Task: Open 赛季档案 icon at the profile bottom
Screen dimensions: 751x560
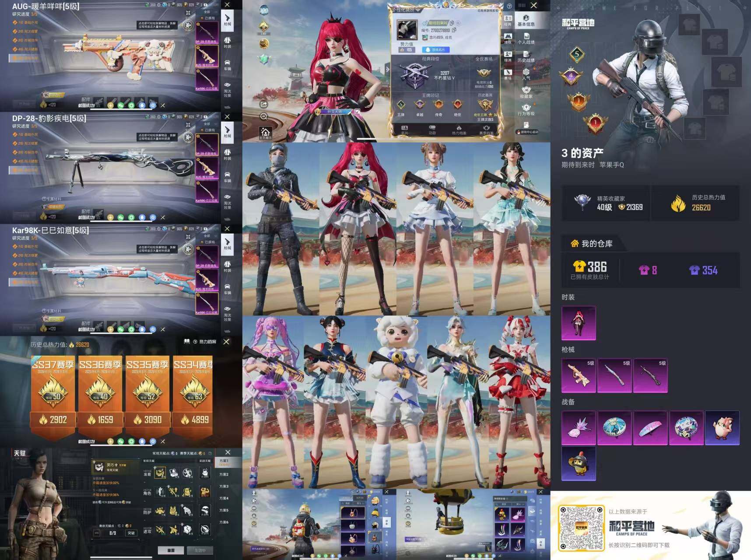Action: tap(486, 129)
